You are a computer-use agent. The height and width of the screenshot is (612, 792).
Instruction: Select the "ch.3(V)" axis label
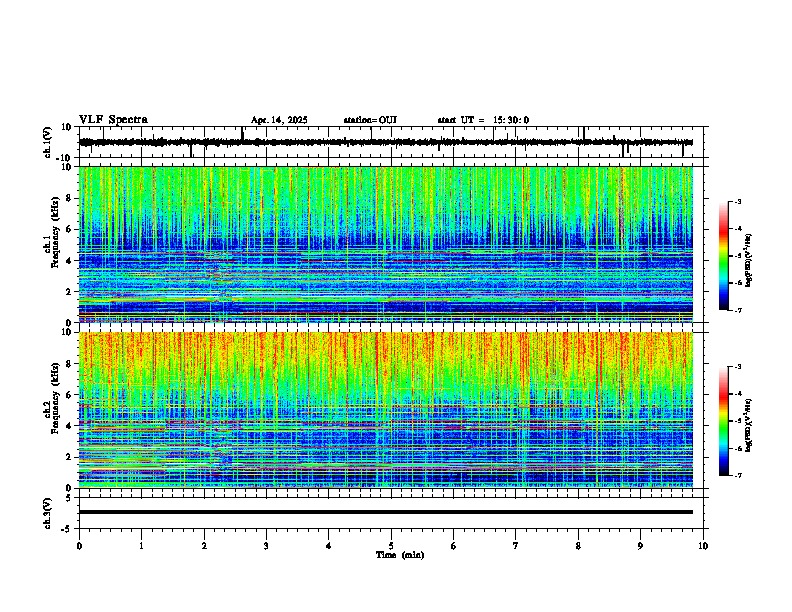point(48,513)
